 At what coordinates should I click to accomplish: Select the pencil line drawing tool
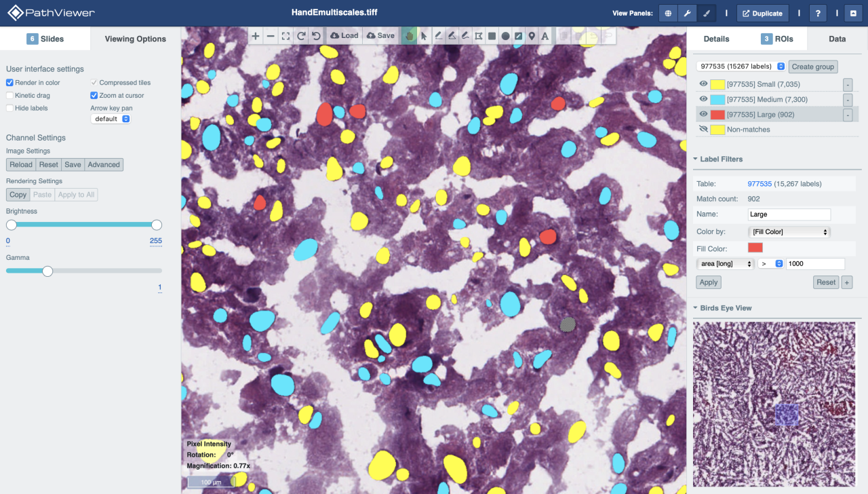point(438,36)
